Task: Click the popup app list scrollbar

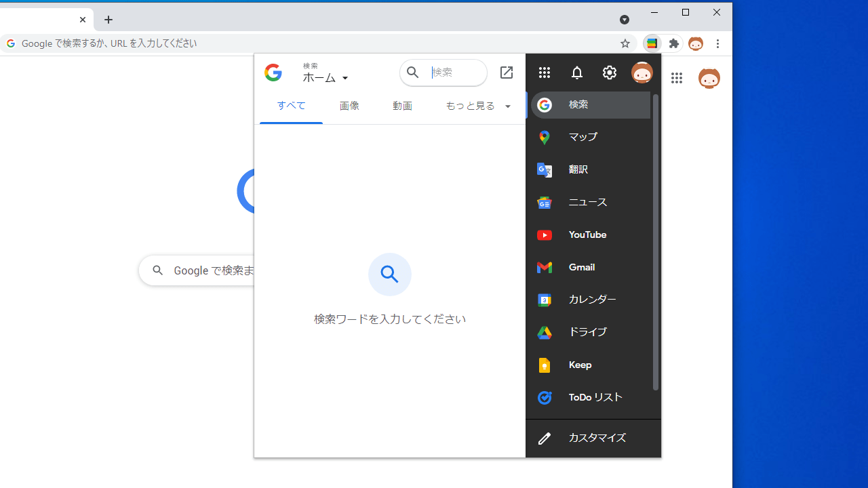Action: coord(655,242)
